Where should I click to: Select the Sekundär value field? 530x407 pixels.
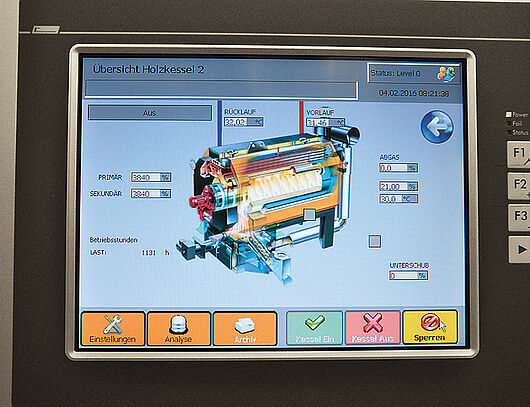coord(151,193)
